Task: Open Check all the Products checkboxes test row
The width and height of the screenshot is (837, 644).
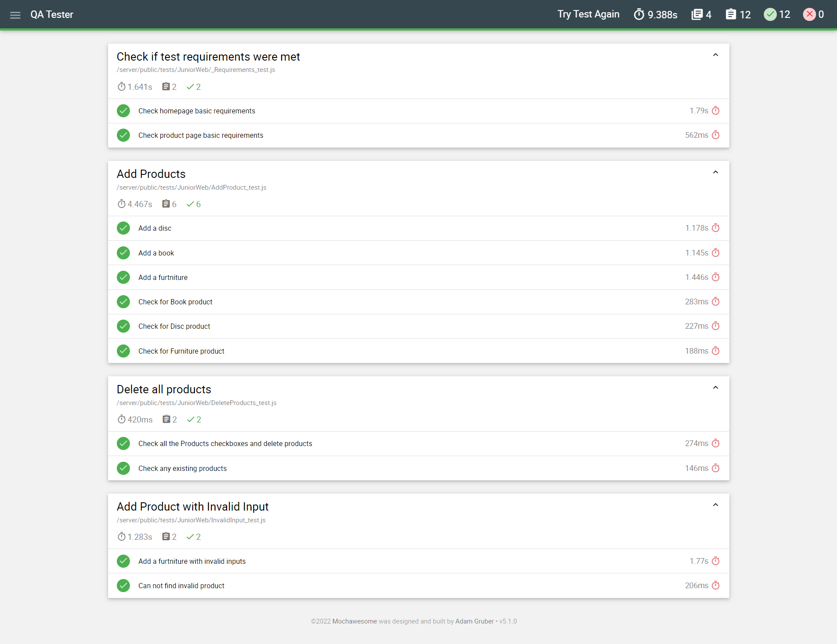Action: [x=418, y=443]
